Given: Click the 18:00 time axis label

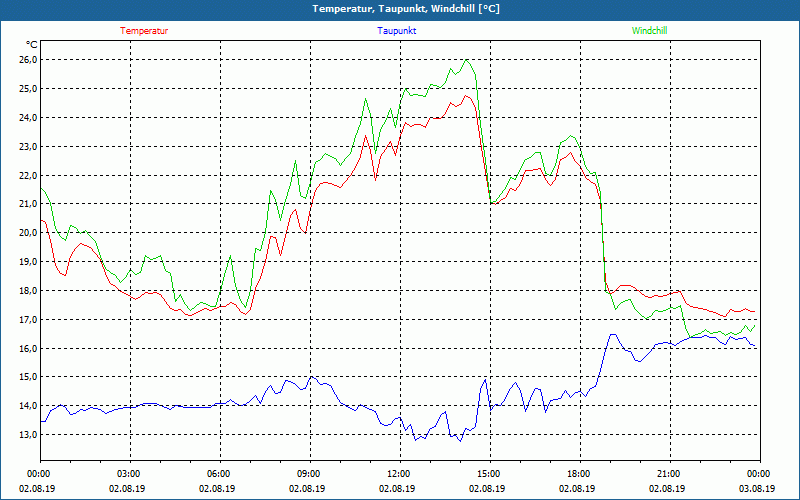Looking at the screenshot, I should coord(580,474).
